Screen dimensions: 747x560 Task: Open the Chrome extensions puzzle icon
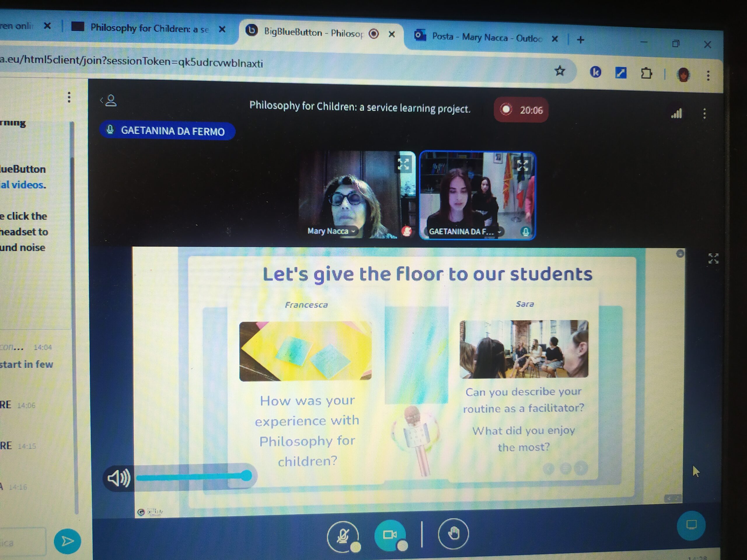pos(646,73)
